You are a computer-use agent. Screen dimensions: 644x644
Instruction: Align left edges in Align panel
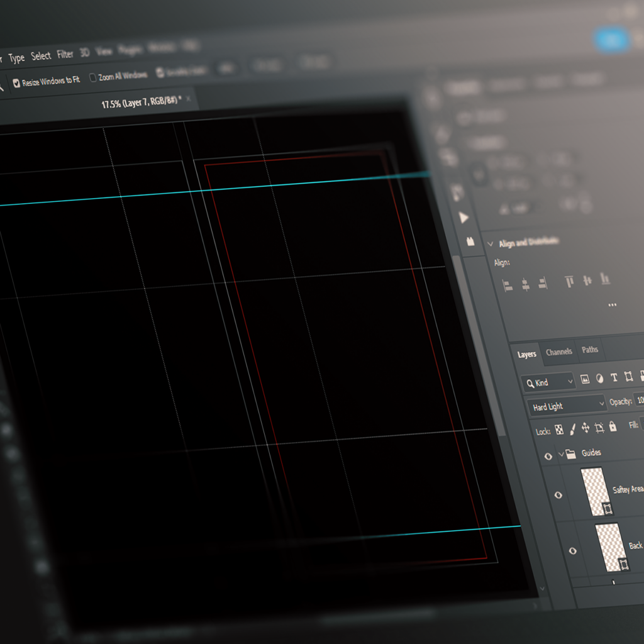click(x=508, y=285)
